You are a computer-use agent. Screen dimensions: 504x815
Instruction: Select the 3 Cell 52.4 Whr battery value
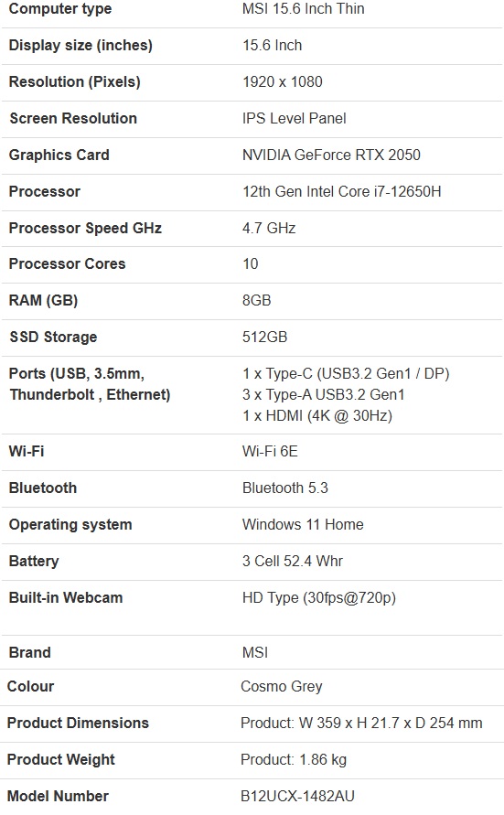point(293,561)
